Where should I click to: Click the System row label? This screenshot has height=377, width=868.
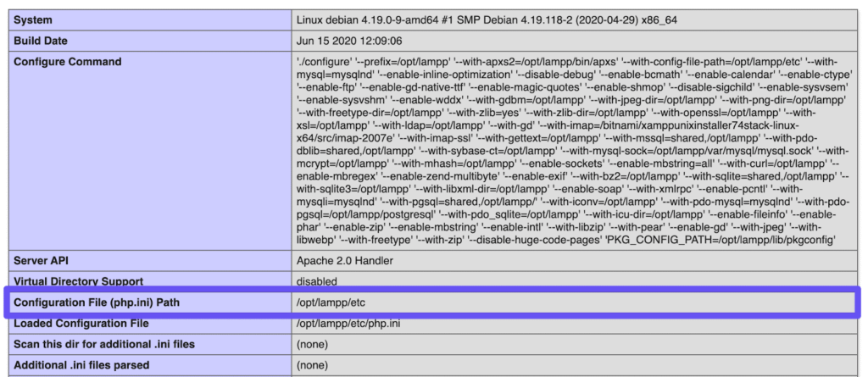coord(33,20)
